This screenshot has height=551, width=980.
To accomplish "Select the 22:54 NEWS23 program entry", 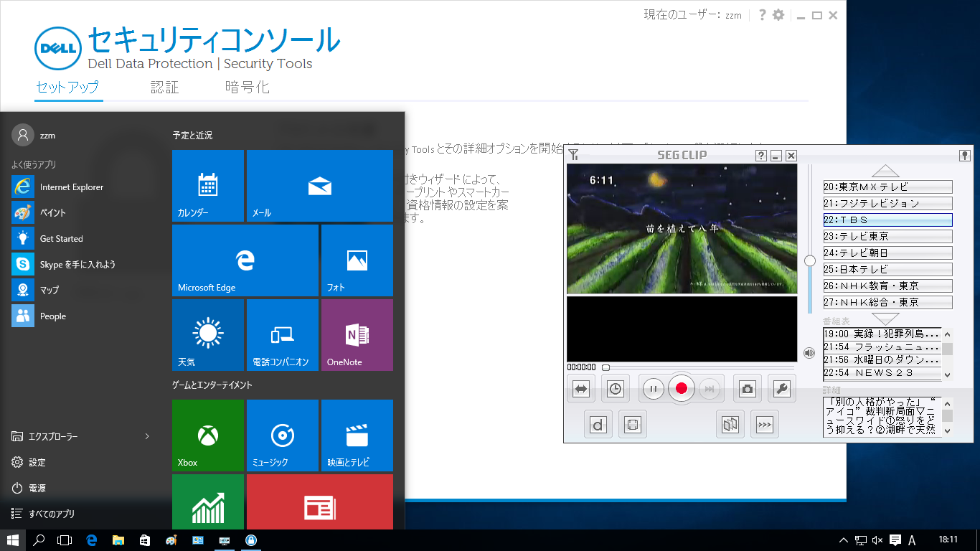I will click(x=882, y=373).
